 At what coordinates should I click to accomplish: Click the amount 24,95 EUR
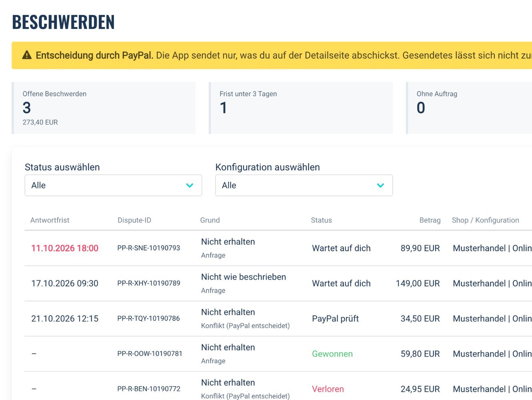point(420,389)
